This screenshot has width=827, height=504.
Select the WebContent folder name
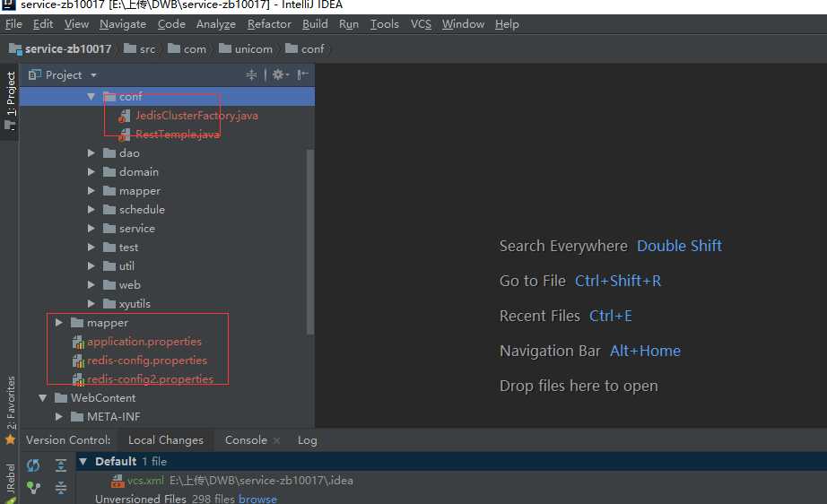[x=103, y=398]
